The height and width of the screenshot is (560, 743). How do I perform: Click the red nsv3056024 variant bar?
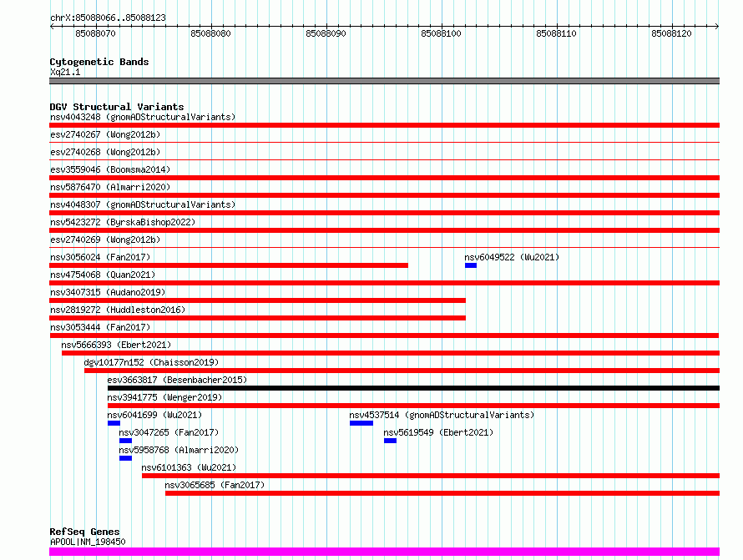coord(229,265)
